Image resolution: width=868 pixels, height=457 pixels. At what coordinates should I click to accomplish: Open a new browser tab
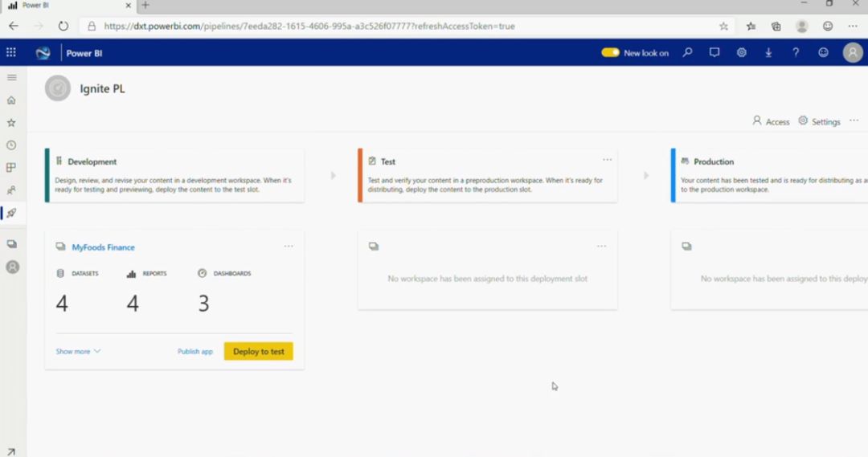145,5
